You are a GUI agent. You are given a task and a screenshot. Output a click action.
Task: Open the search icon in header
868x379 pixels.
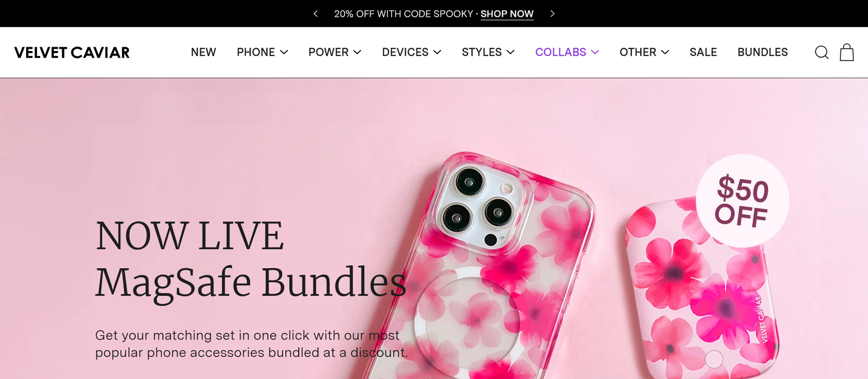click(821, 53)
